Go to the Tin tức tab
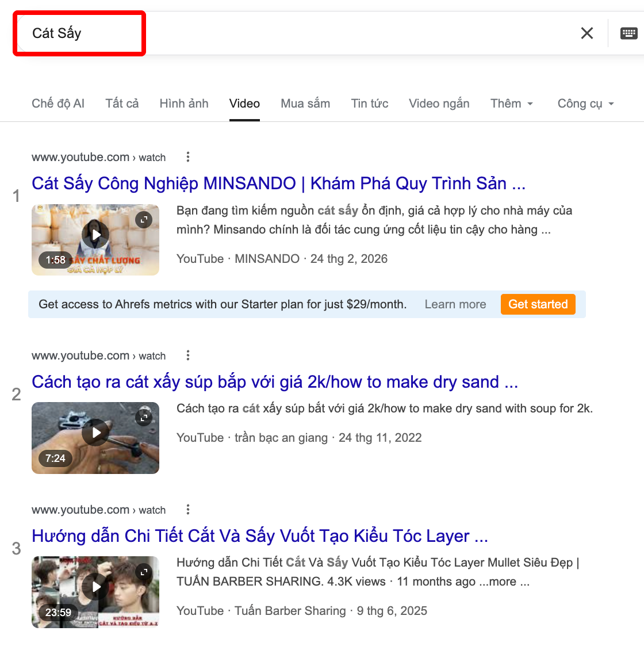The image size is (644, 650). tap(370, 104)
